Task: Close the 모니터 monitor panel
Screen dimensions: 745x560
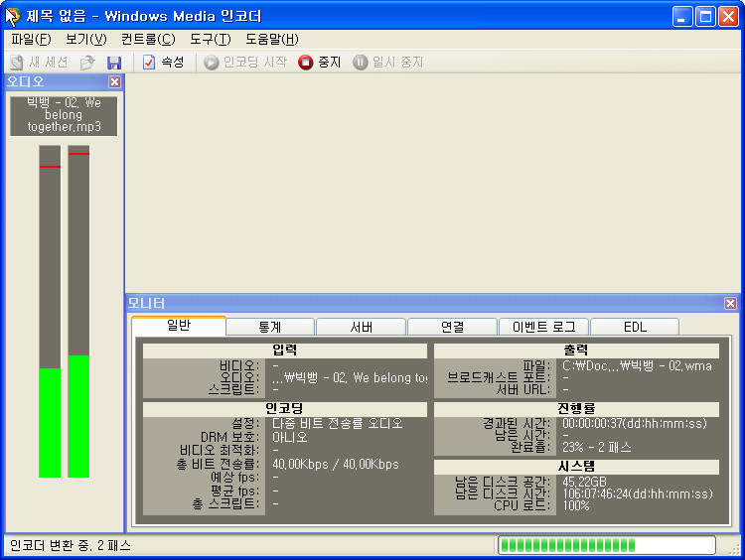Action: coord(730,303)
